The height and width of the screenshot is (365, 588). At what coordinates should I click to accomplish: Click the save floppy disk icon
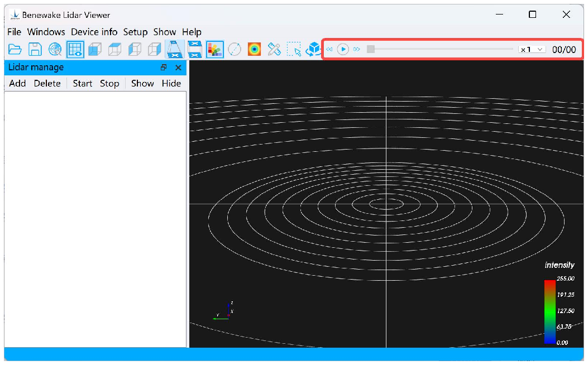tap(35, 50)
